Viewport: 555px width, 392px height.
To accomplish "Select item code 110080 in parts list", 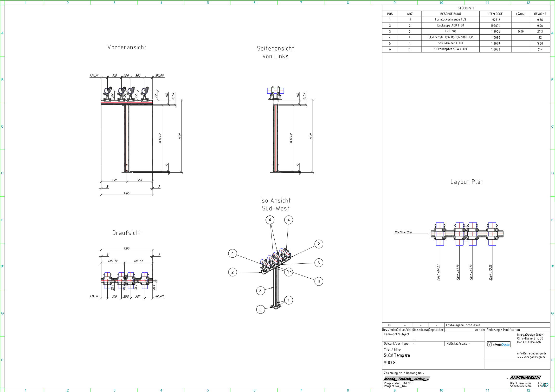I will [x=495, y=38].
